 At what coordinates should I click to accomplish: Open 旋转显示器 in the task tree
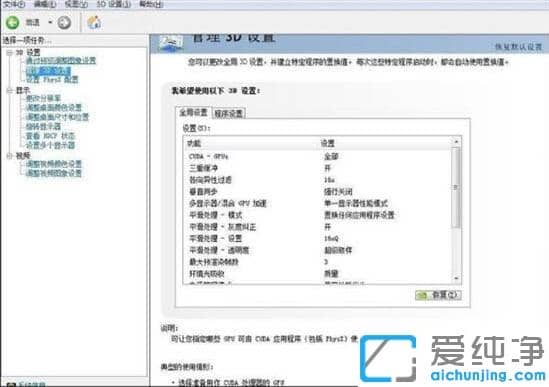[x=43, y=126]
